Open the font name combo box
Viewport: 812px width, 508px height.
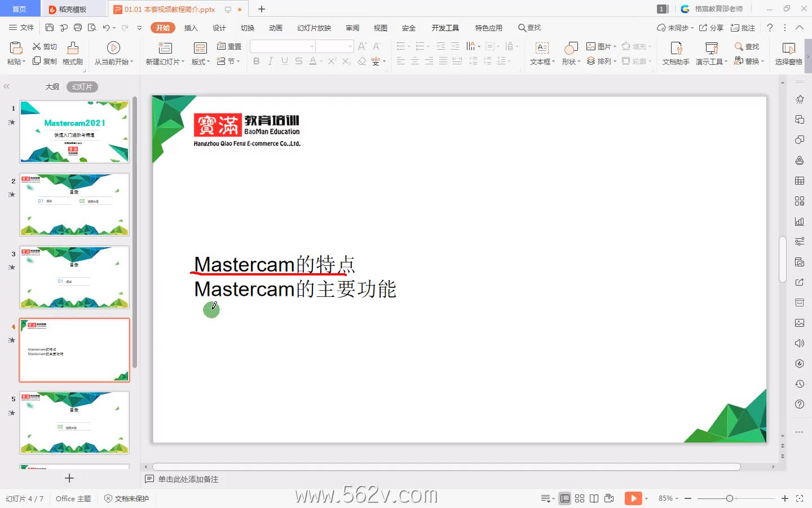[283, 46]
